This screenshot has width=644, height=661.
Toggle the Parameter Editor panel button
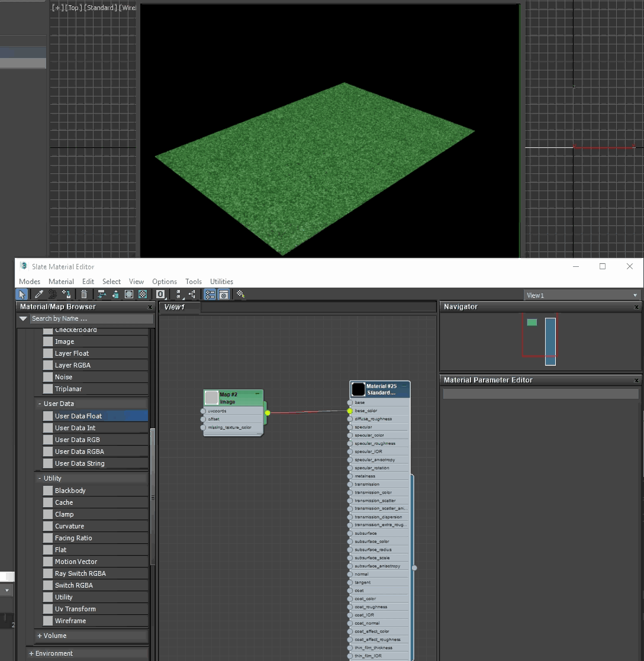pyautogui.click(x=224, y=294)
